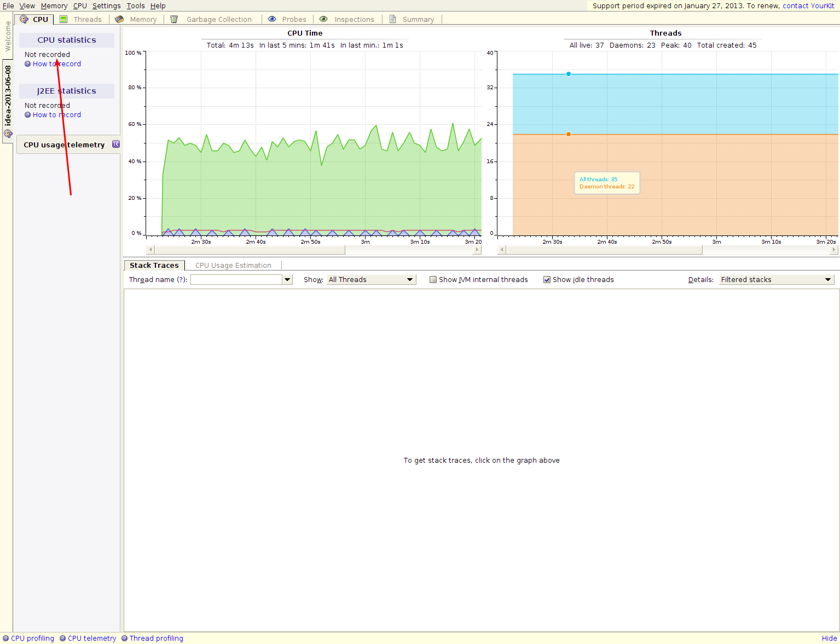Click 'In last 5 mins: 1m 41s' label

297,45
